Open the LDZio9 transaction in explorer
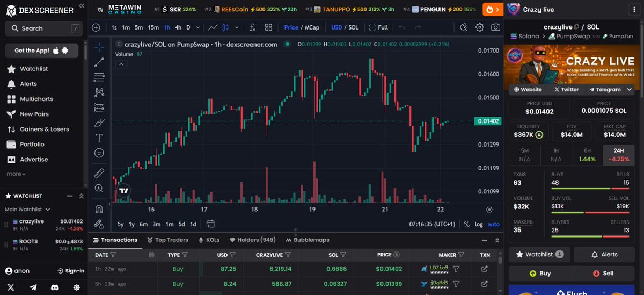 pyautogui.click(x=485, y=269)
